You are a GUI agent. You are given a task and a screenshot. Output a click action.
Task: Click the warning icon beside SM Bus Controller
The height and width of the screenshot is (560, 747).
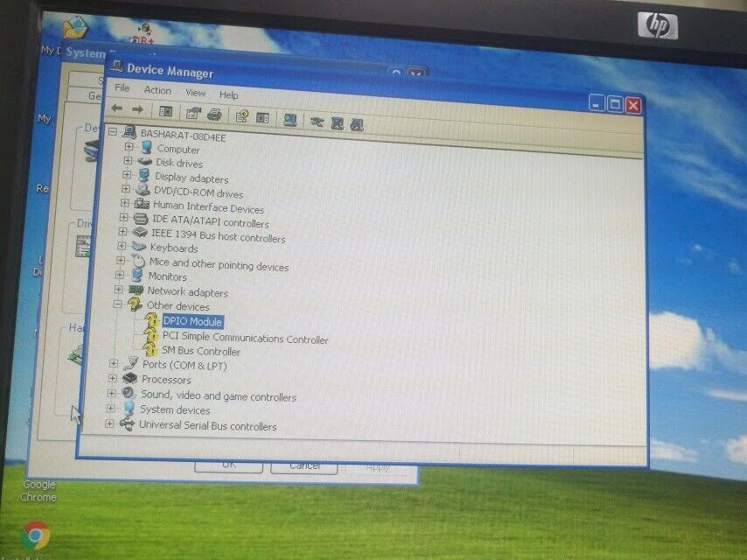tap(150, 348)
